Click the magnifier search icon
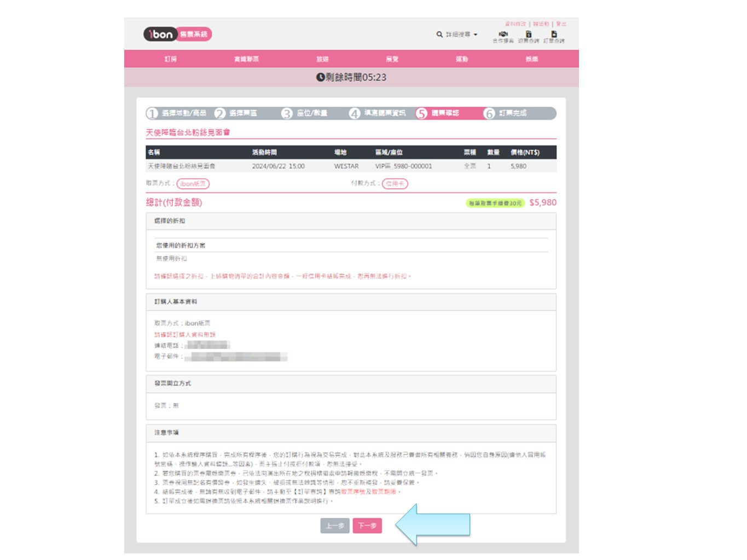Viewport: 747px width, 560px height. (439, 34)
